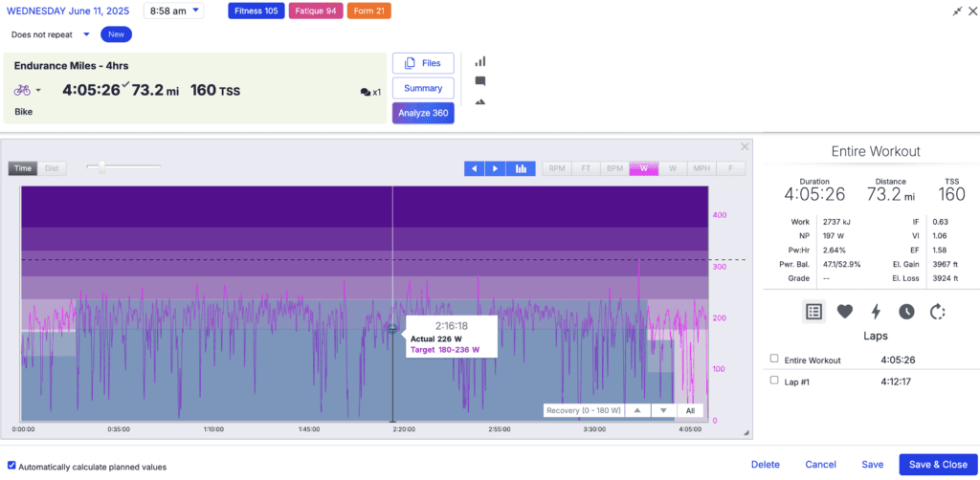Click the collapse arrows icon at top right
Screen dimensions: 980x480
[x=957, y=11]
